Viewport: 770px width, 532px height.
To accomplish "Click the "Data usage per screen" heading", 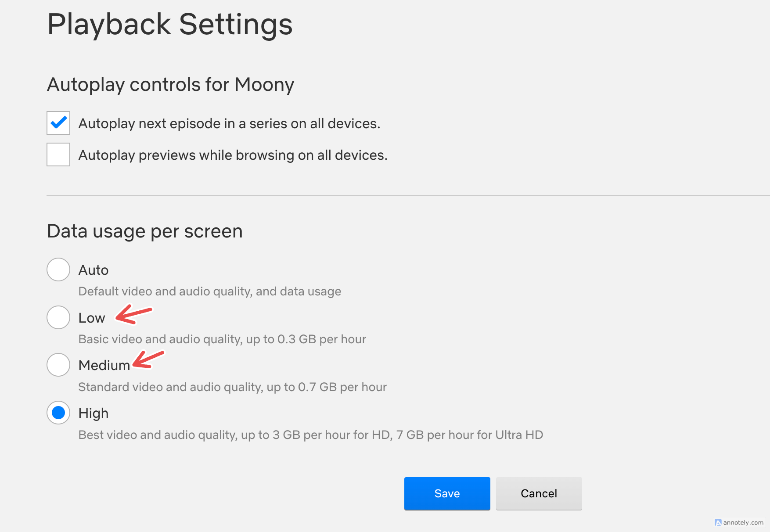I will coord(145,231).
